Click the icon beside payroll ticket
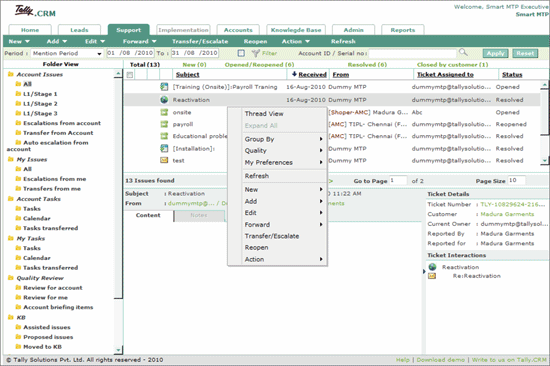 pyautogui.click(x=164, y=124)
